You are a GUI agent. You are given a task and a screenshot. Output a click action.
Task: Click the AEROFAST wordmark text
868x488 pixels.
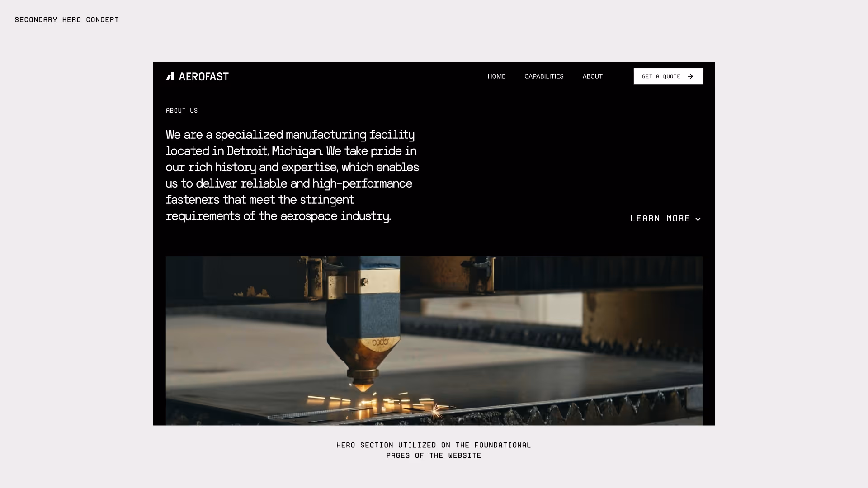click(204, 77)
